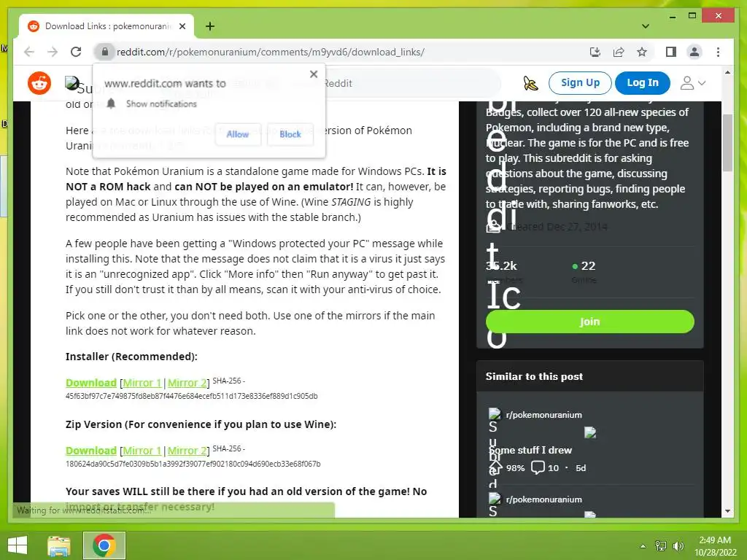Click the Chrome taskbar icon
Screen dimensions: 747x560
[104, 545]
